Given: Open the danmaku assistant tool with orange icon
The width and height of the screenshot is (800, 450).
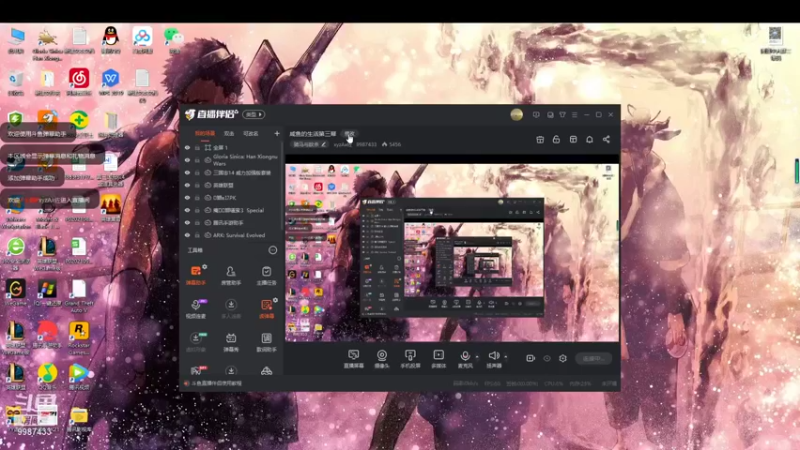Looking at the screenshot, I should coord(195,274).
